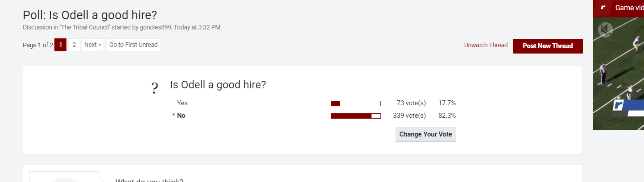Unwatch this thread
The image size is (644, 182).
pyautogui.click(x=486, y=45)
